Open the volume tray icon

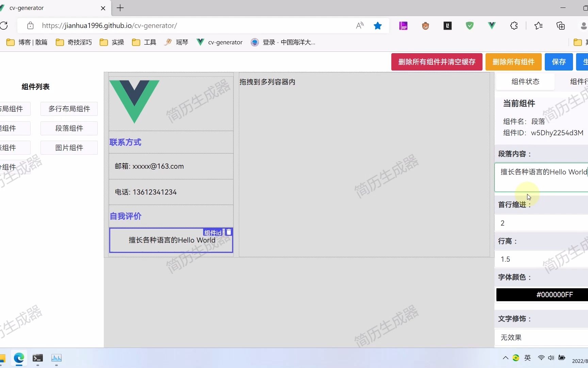(551, 358)
